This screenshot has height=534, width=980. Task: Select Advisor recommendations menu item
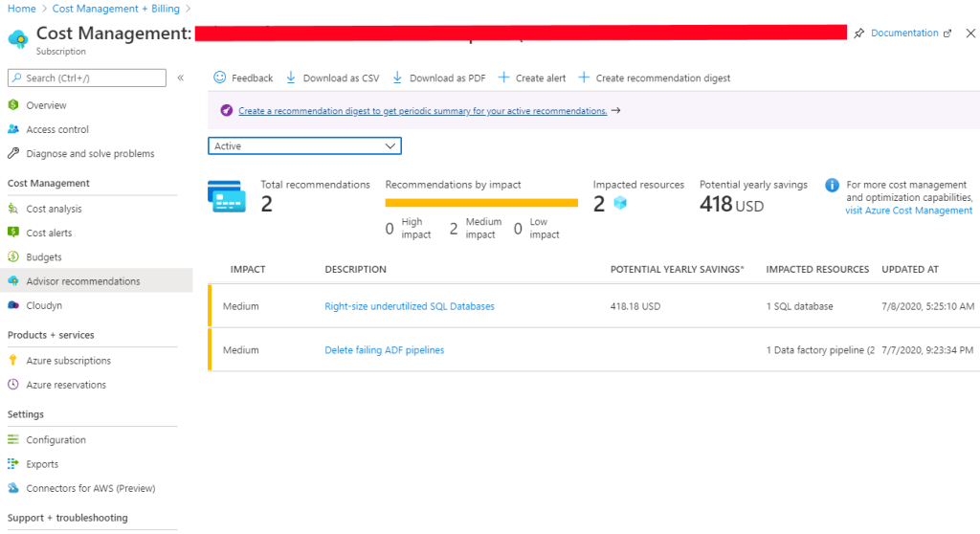click(82, 281)
